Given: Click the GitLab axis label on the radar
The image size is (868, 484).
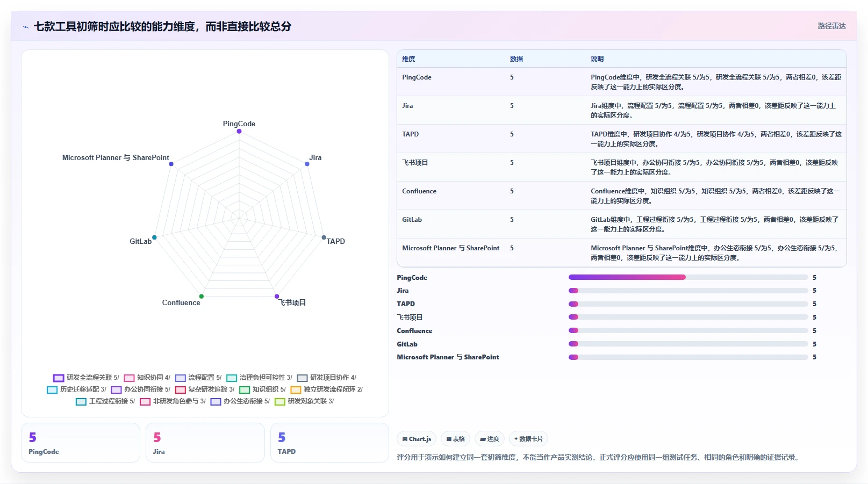Looking at the screenshot, I should point(140,241).
